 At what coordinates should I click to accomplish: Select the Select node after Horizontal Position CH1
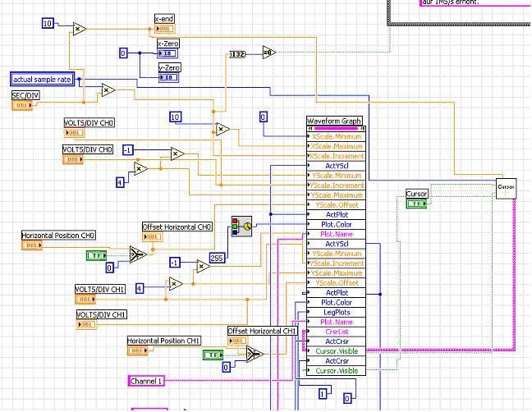(x=255, y=355)
